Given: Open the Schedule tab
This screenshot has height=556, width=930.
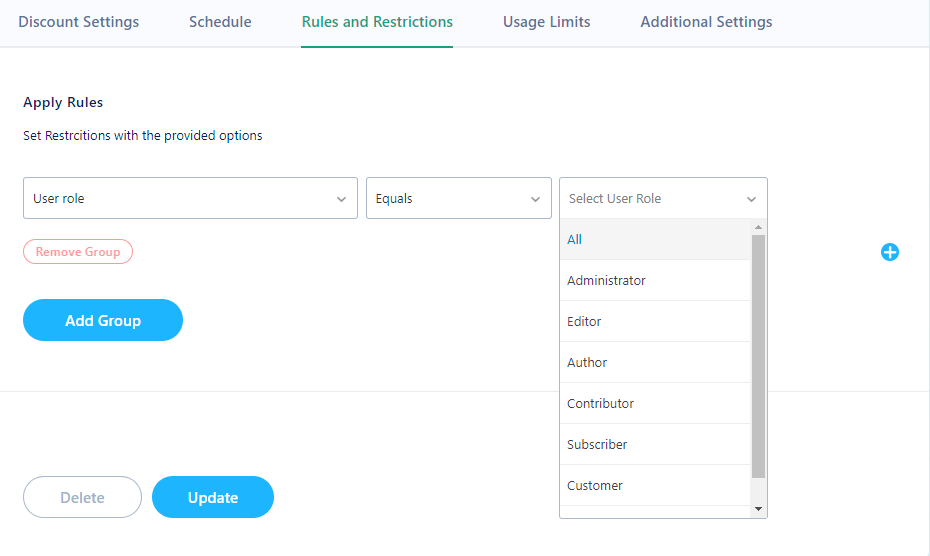Looking at the screenshot, I should pos(220,22).
